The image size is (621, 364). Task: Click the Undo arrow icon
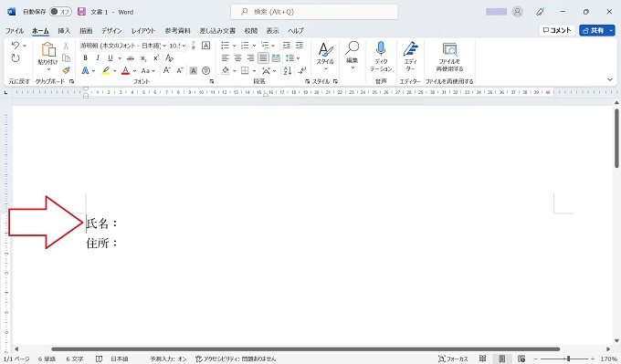[15, 45]
